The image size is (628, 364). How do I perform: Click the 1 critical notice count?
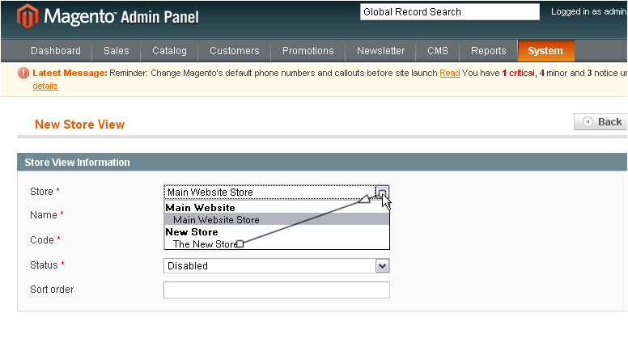tap(518, 73)
